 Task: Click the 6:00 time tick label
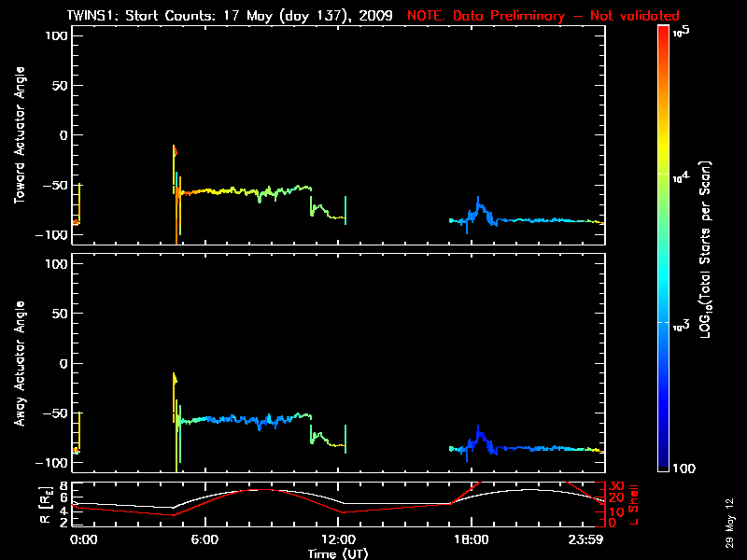(x=204, y=539)
